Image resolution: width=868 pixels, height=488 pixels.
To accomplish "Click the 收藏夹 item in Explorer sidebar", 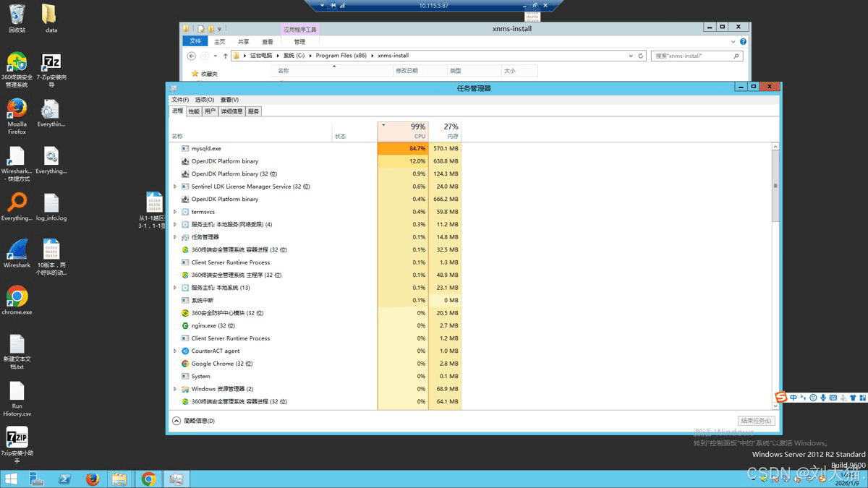I will click(x=205, y=74).
